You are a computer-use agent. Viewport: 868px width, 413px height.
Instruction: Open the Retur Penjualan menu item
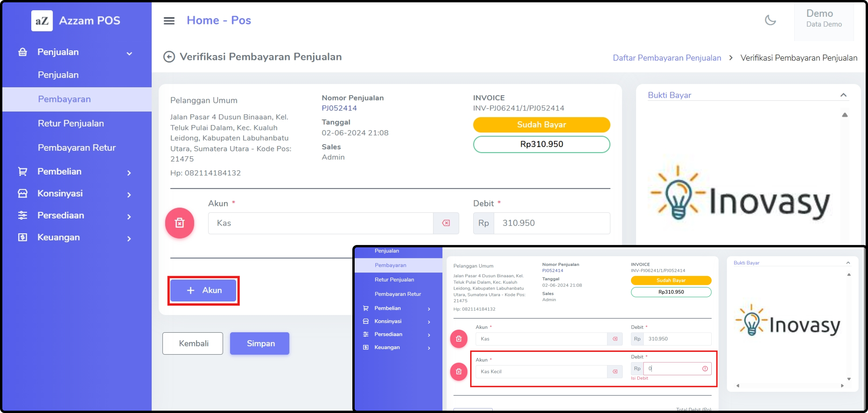coord(71,123)
